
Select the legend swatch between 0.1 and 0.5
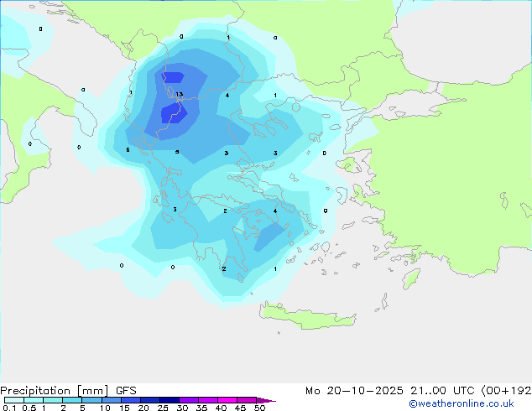click(14, 400)
